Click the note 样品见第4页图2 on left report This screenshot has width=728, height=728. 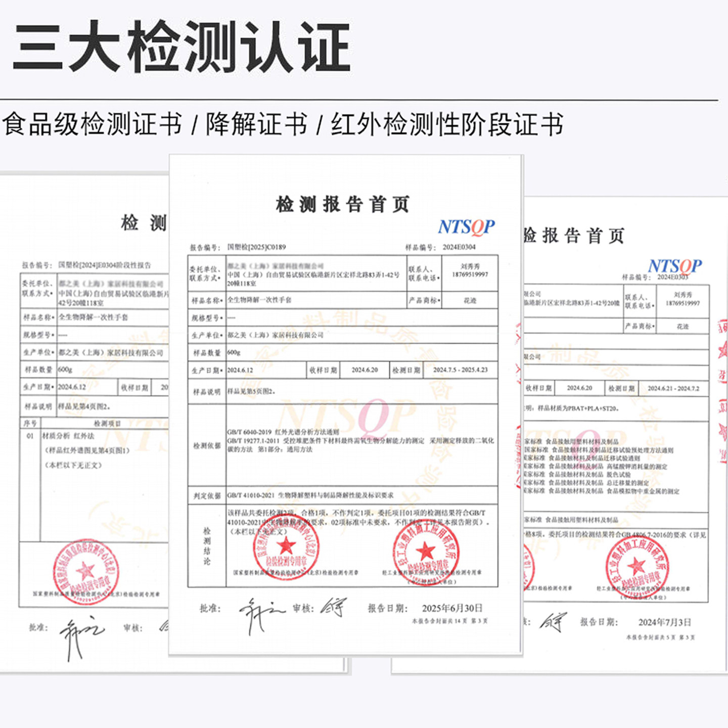[x=84, y=406]
